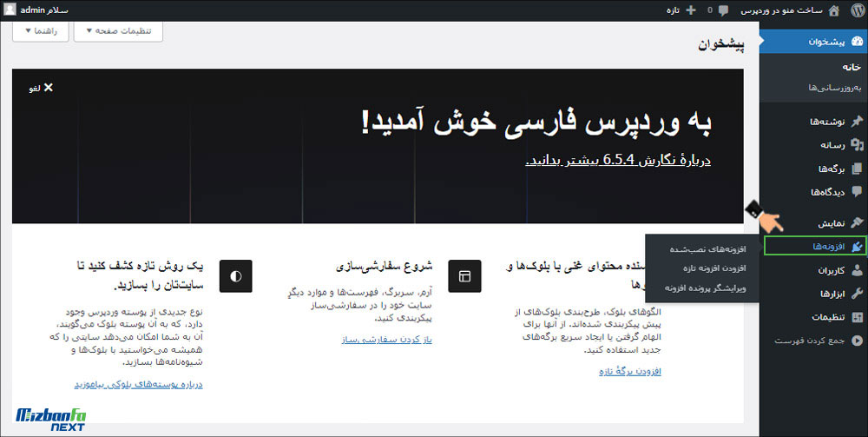Image resolution: width=868 pixels, height=437 pixels.
Task: Click link about version 6.5.4
Action: tap(618, 160)
